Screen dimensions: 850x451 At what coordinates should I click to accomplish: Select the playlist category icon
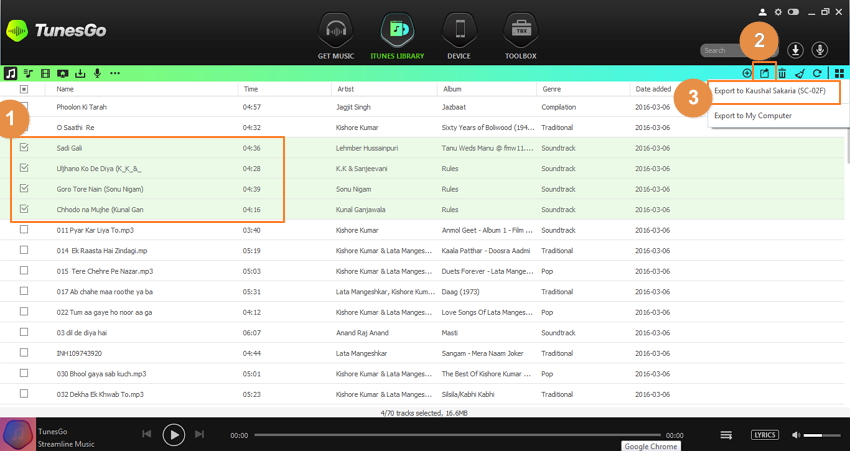pos(28,73)
